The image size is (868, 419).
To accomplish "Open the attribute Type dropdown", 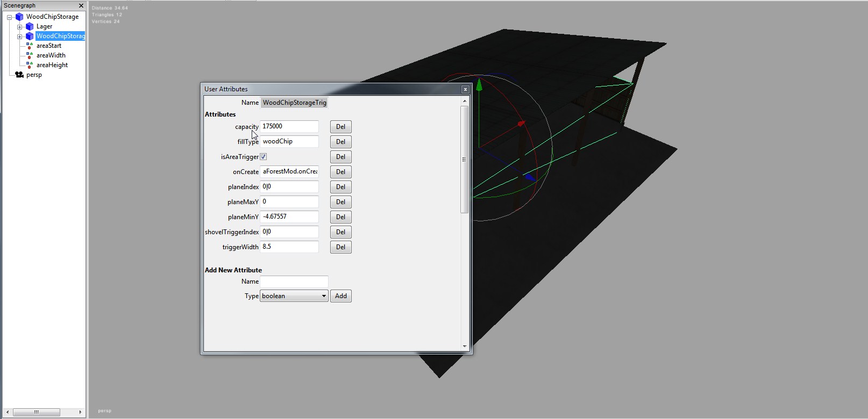I will point(294,296).
